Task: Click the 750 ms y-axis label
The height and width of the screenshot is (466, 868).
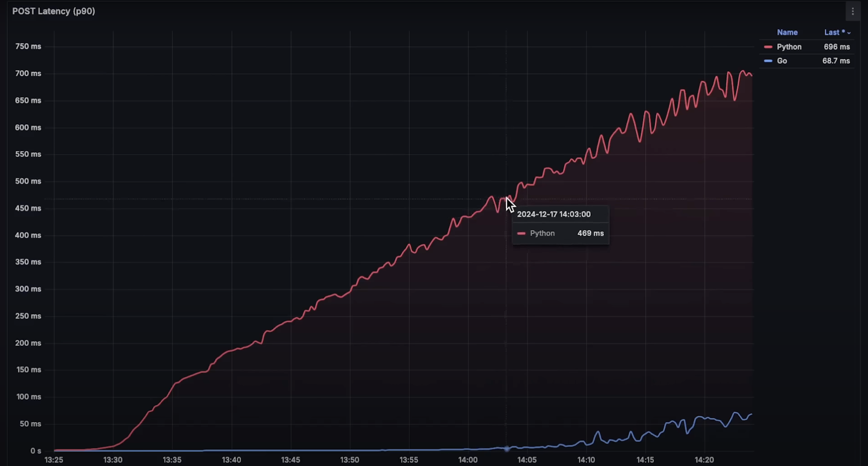Action: 28,47
